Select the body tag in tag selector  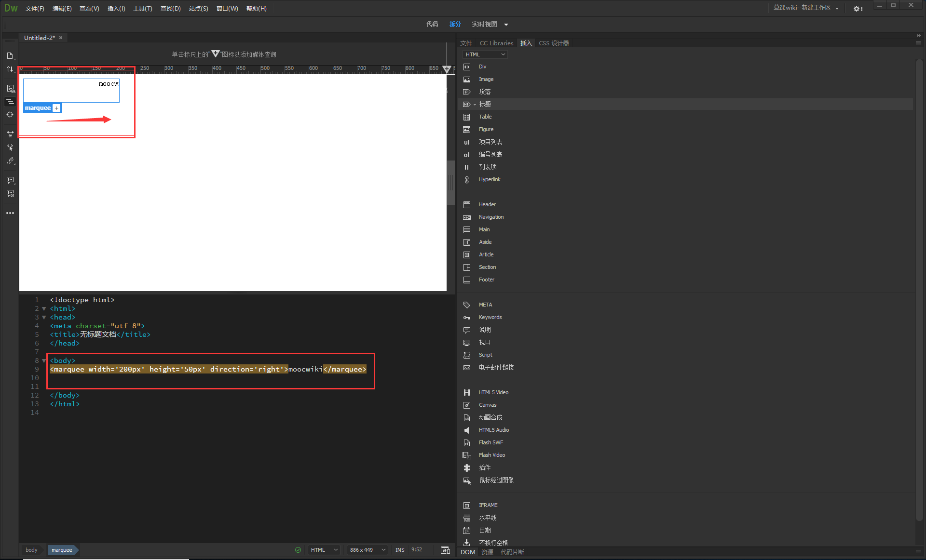point(31,550)
